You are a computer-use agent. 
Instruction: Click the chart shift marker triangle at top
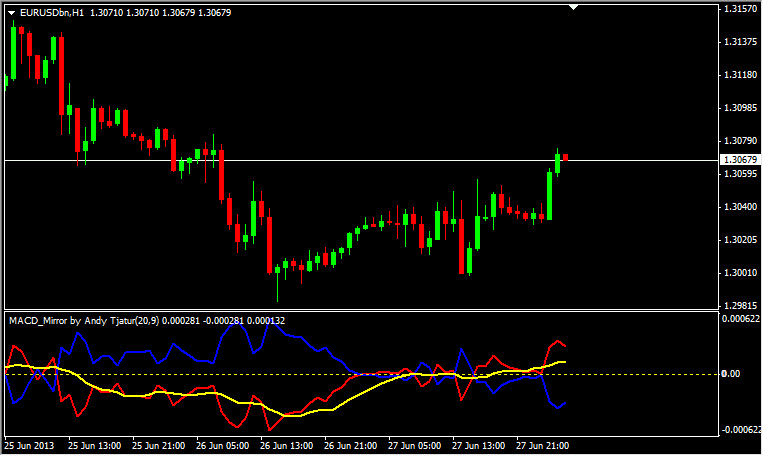coord(574,7)
